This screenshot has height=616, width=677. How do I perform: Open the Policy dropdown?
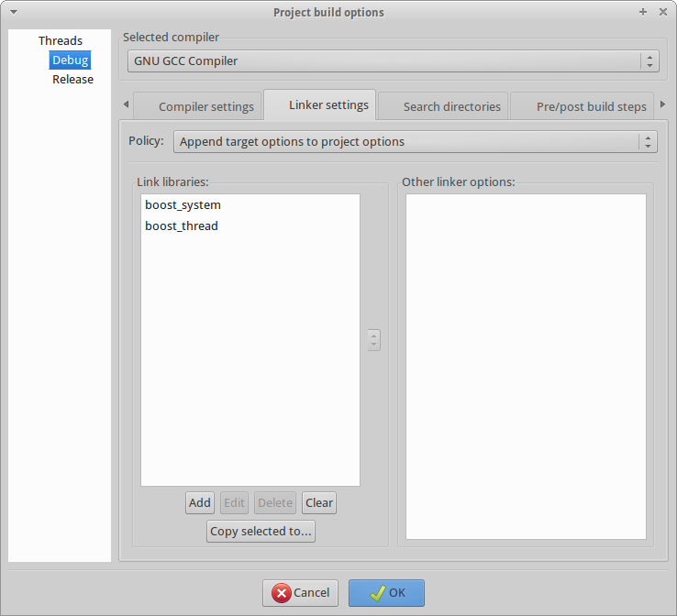click(415, 141)
